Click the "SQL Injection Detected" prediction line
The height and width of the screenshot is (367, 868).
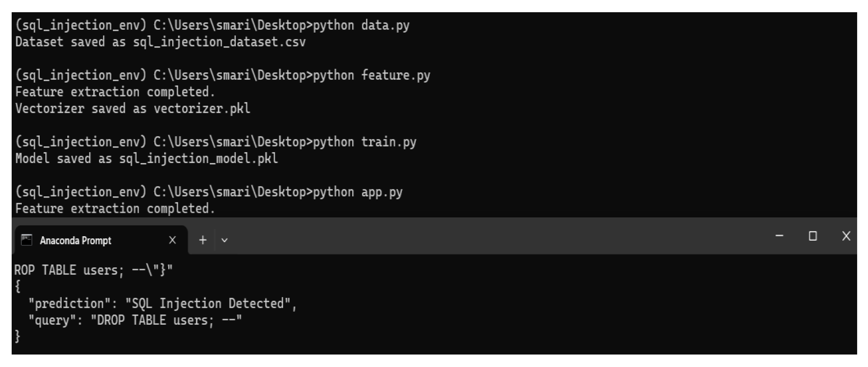[x=162, y=303]
